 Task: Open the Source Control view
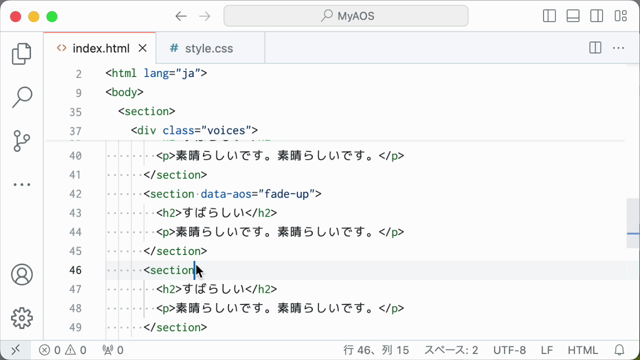(x=22, y=141)
